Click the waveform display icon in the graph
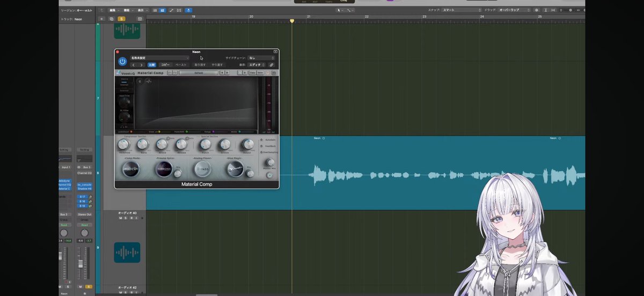 [148, 82]
